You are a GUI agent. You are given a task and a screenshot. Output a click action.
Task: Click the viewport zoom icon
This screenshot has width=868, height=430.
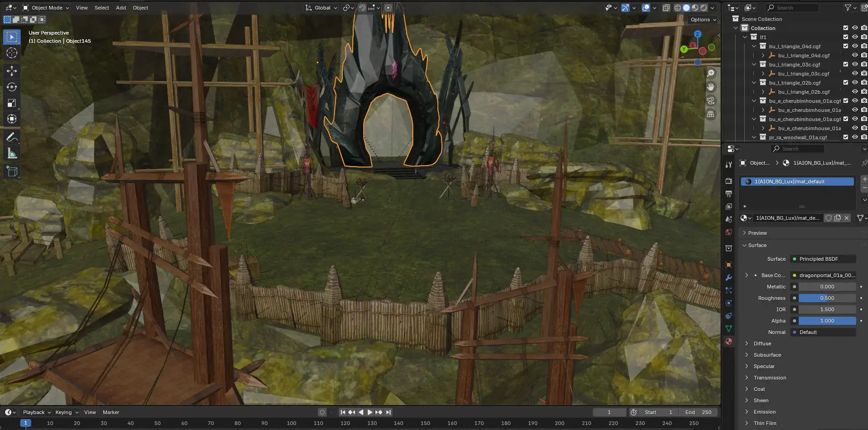tap(711, 73)
